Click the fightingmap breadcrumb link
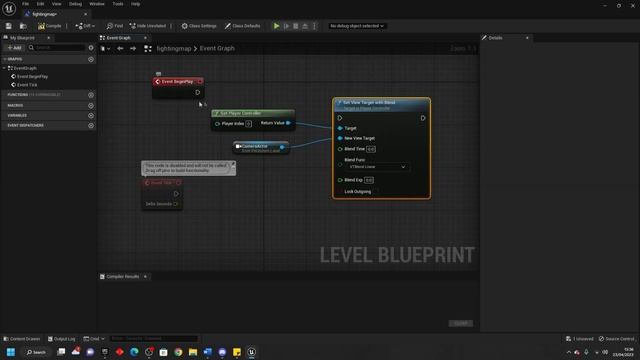 pos(173,49)
